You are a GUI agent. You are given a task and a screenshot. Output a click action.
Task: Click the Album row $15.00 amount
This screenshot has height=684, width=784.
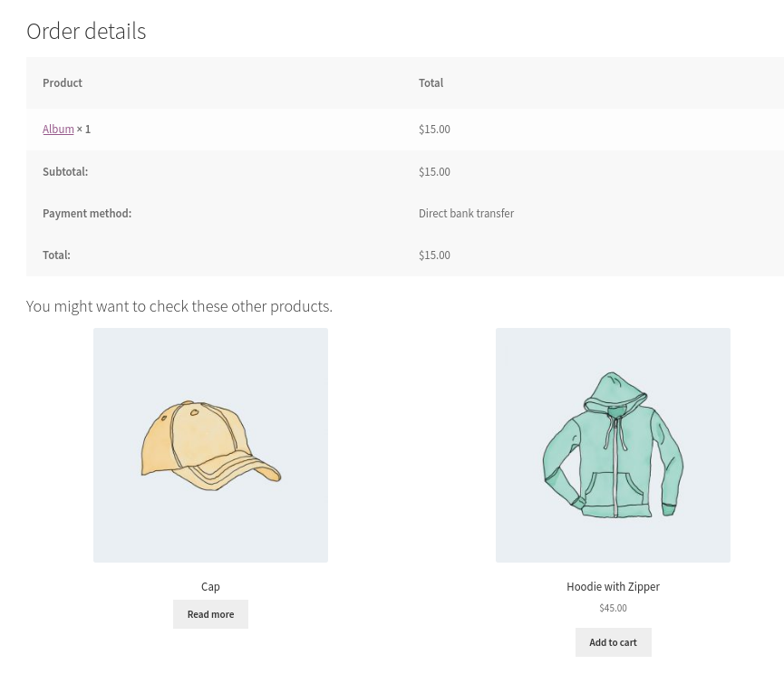click(x=434, y=130)
